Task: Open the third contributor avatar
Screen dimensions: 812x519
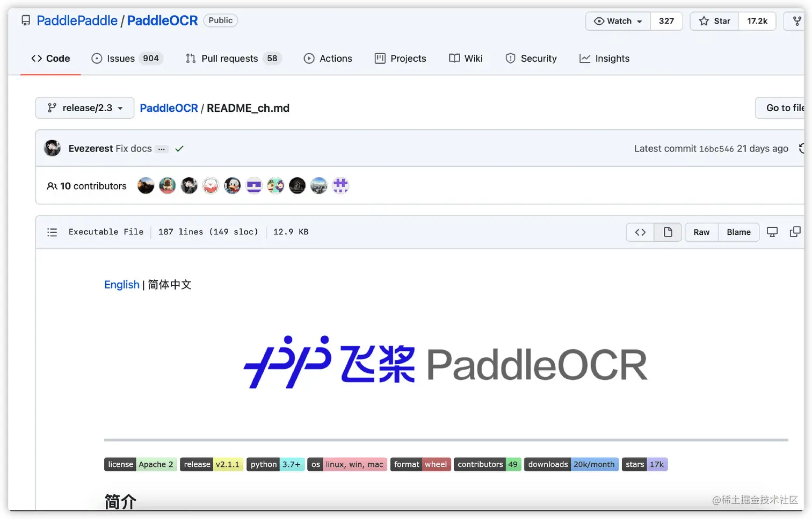Action: [189, 186]
